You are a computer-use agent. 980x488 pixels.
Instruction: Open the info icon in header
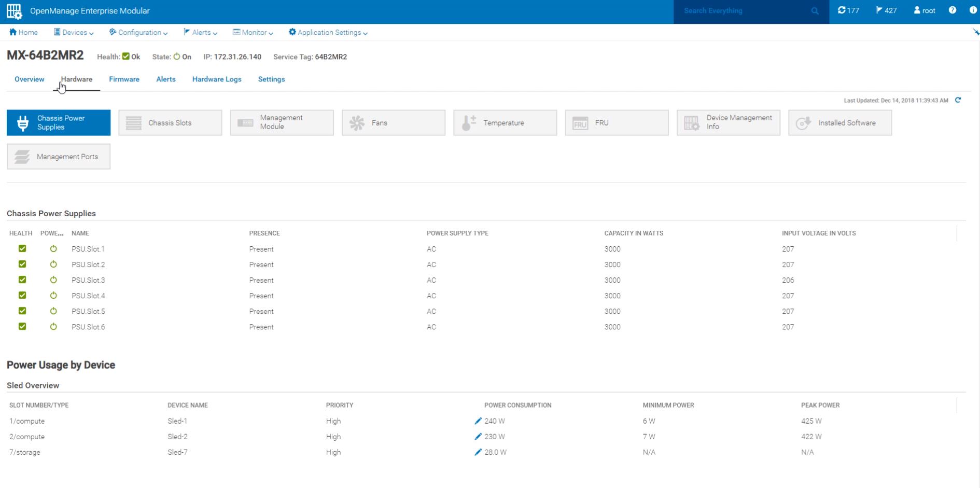973,10
